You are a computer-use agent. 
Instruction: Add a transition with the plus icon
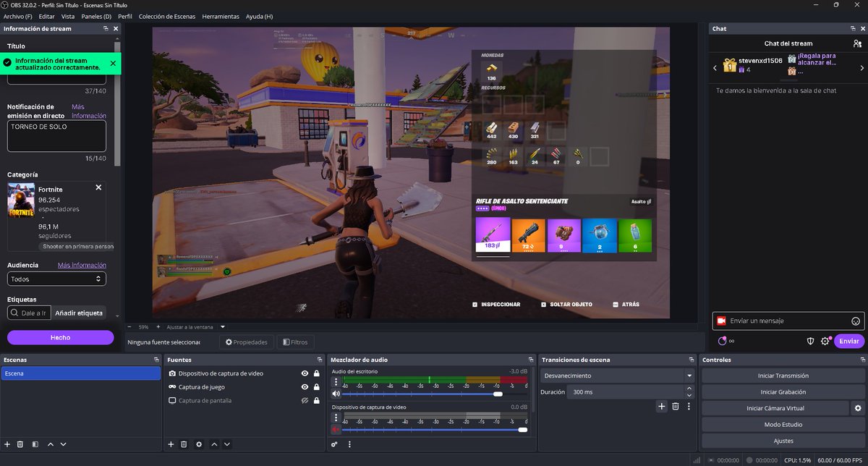point(661,407)
